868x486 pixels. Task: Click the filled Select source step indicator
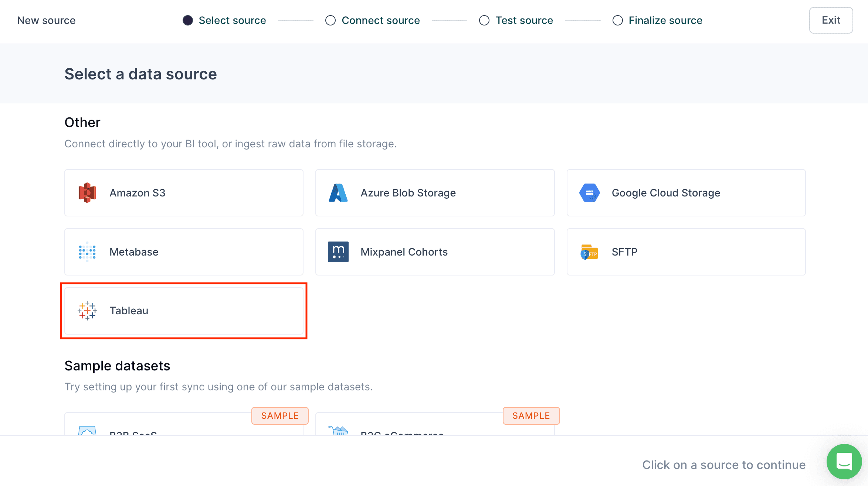pyautogui.click(x=188, y=20)
